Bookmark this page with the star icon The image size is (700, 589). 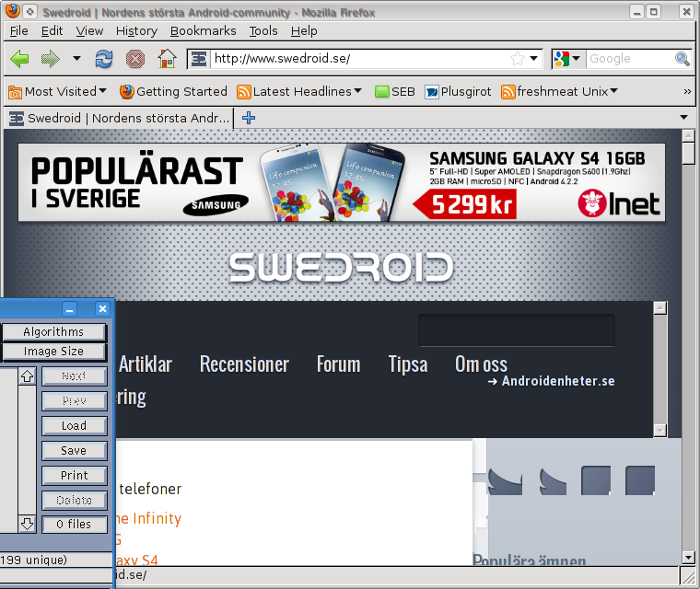pyautogui.click(x=518, y=59)
